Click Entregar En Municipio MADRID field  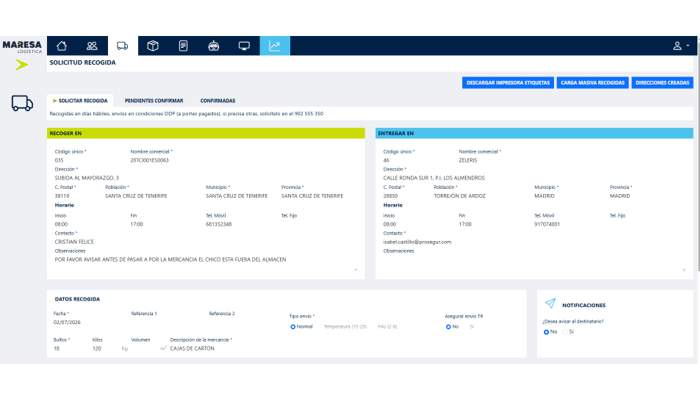[x=569, y=196]
